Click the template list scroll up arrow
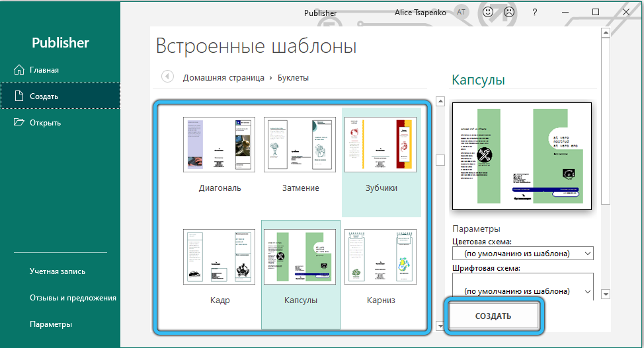The width and height of the screenshot is (644, 348). [440, 102]
